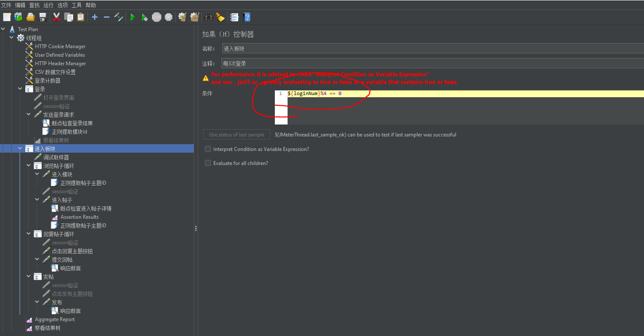
Task: Open Help with the question mark icon
Action: point(247,17)
